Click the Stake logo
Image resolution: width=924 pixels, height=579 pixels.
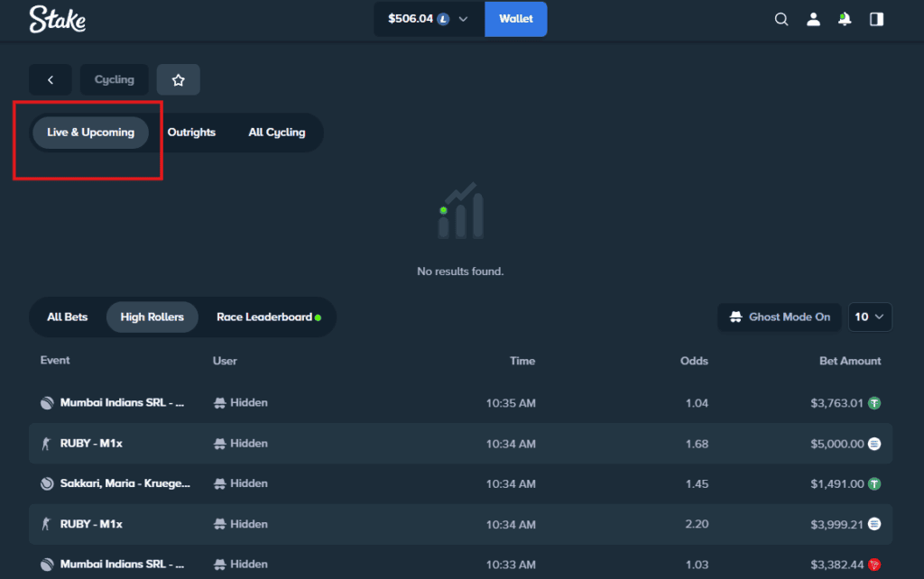point(57,18)
